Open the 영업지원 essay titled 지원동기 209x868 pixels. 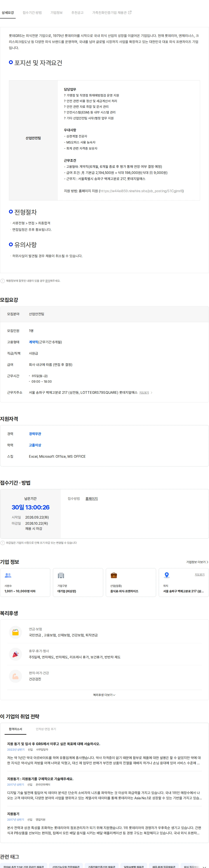(x=13, y=814)
